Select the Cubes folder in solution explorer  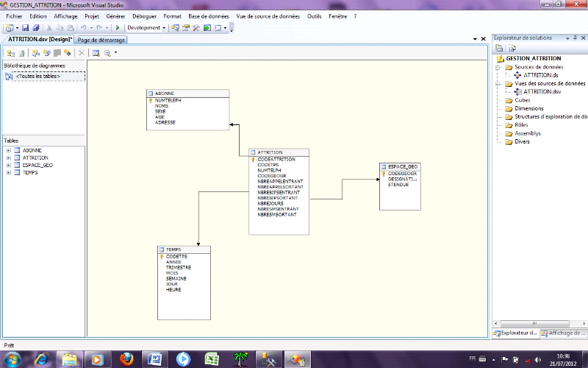pyautogui.click(x=522, y=100)
